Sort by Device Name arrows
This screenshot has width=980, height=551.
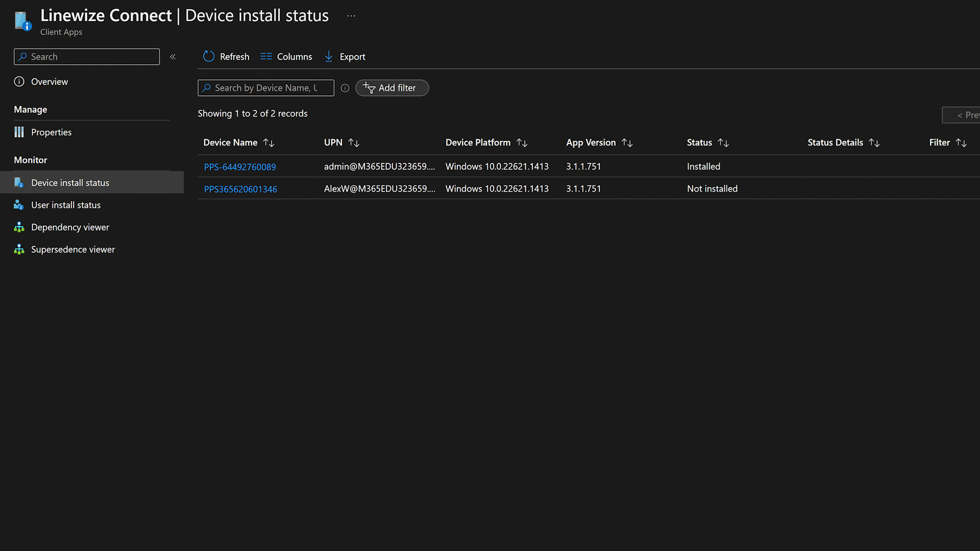click(x=268, y=143)
